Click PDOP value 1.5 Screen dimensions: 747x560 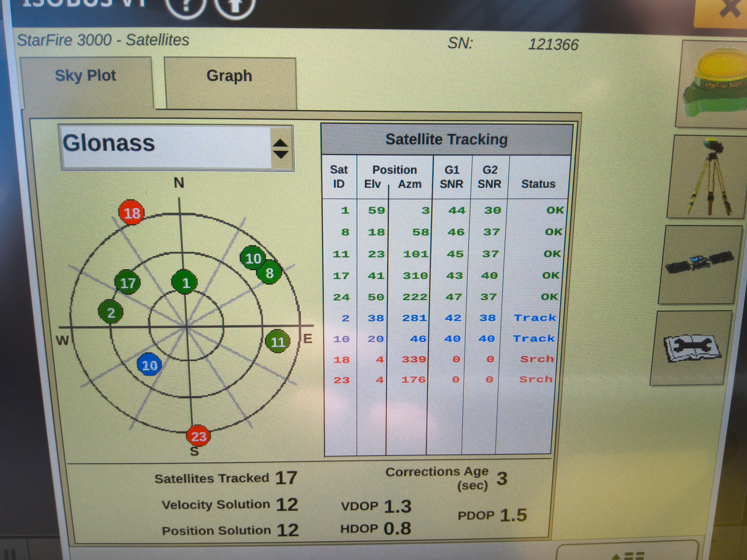pyautogui.click(x=513, y=515)
